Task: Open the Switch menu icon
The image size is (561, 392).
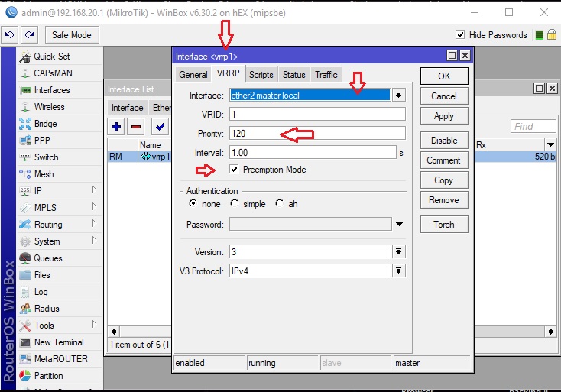Action: point(25,157)
